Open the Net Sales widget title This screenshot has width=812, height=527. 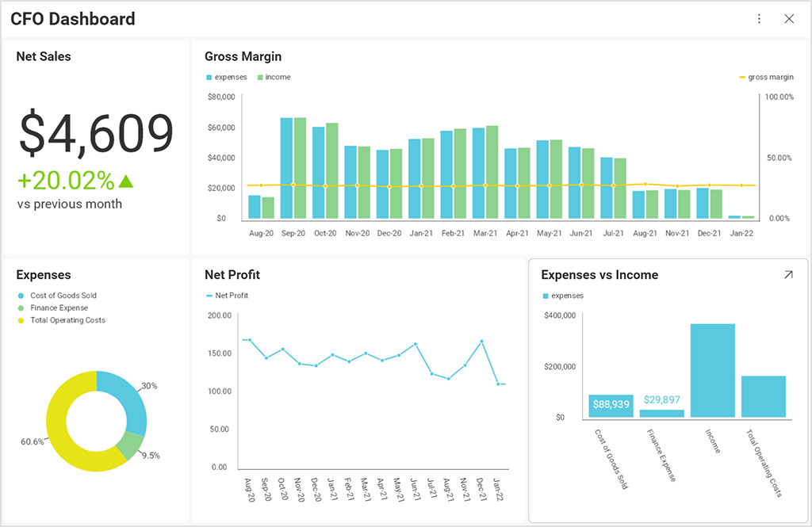(x=44, y=56)
